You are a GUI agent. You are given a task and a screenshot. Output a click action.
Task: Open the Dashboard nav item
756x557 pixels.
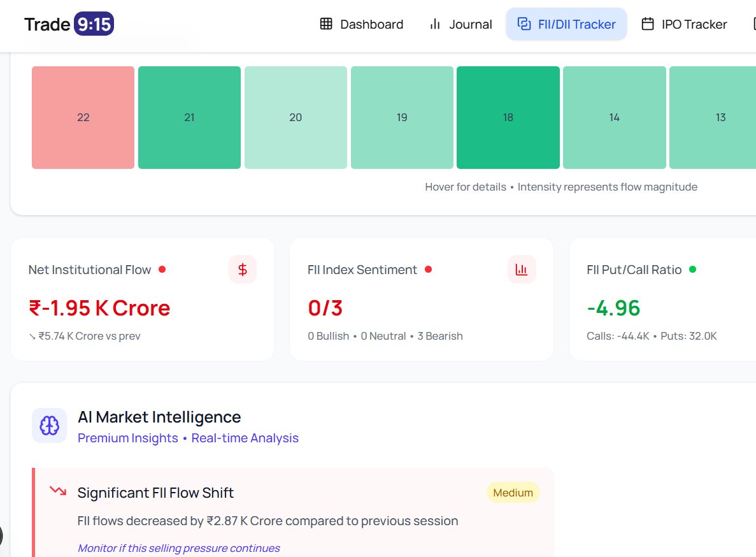pos(362,24)
